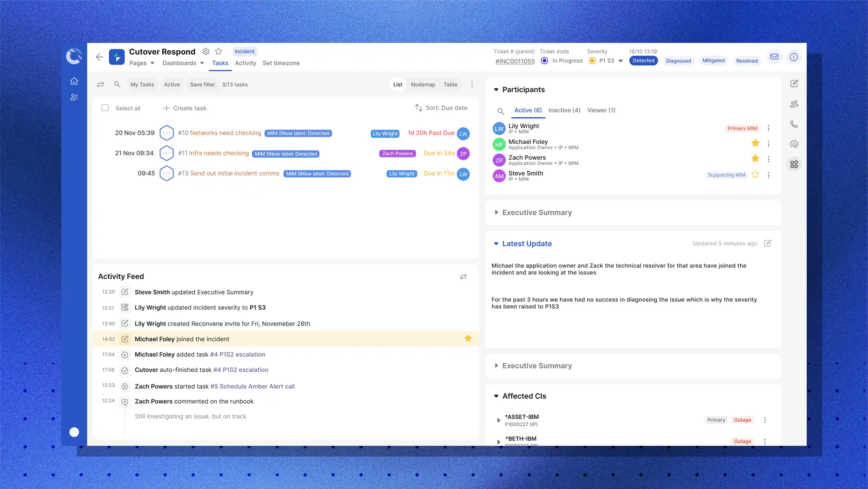Edit Latest Update with the pencil icon
Viewport: 868px width, 489px height.
(x=767, y=243)
